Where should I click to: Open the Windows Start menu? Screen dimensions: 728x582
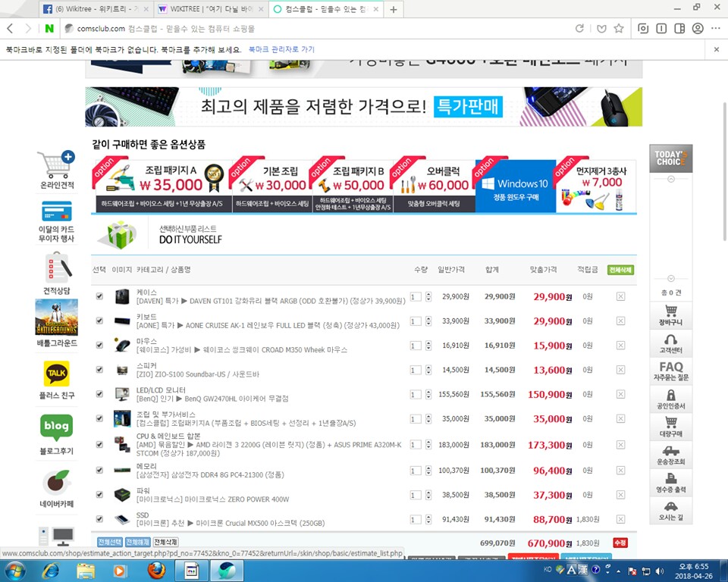tap(14, 570)
